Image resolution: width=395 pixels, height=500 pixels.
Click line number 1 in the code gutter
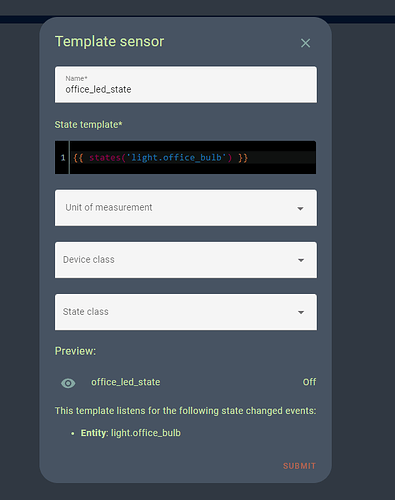pos(63,158)
